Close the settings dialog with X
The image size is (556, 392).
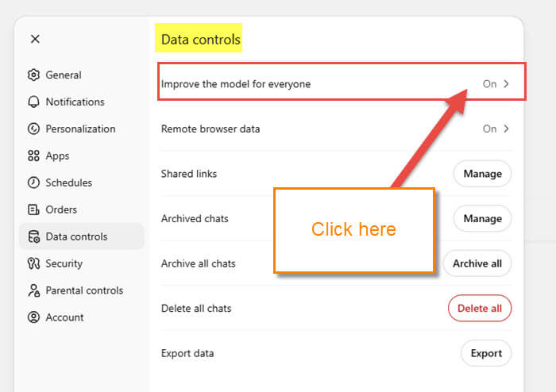click(35, 39)
